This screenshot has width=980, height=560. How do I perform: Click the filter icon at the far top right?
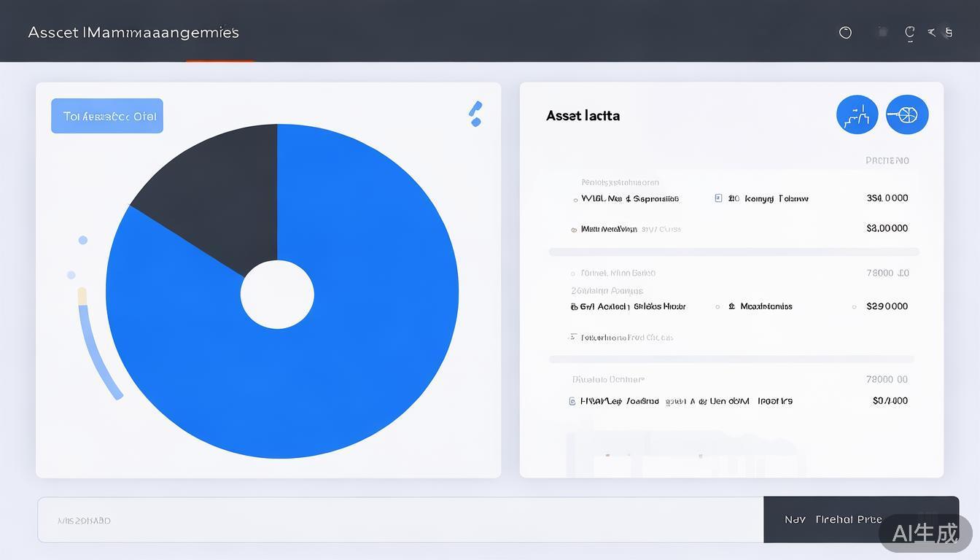949,32
